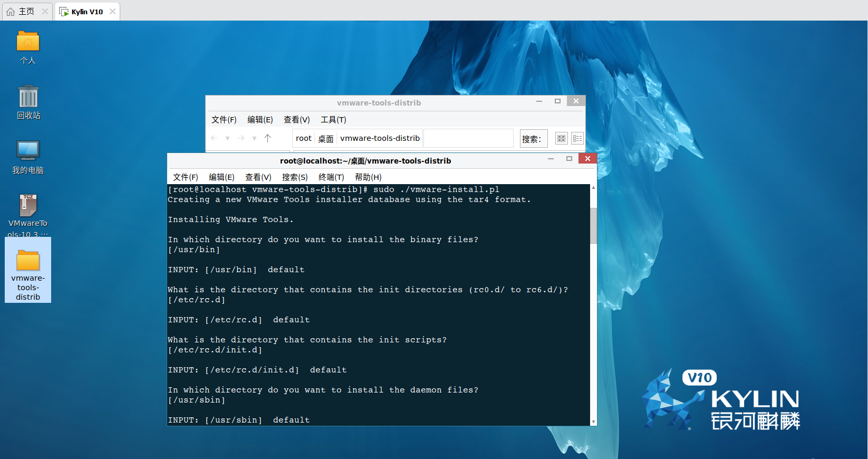
Task: Click the back arrow in file manager
Action: coord(214,138)
